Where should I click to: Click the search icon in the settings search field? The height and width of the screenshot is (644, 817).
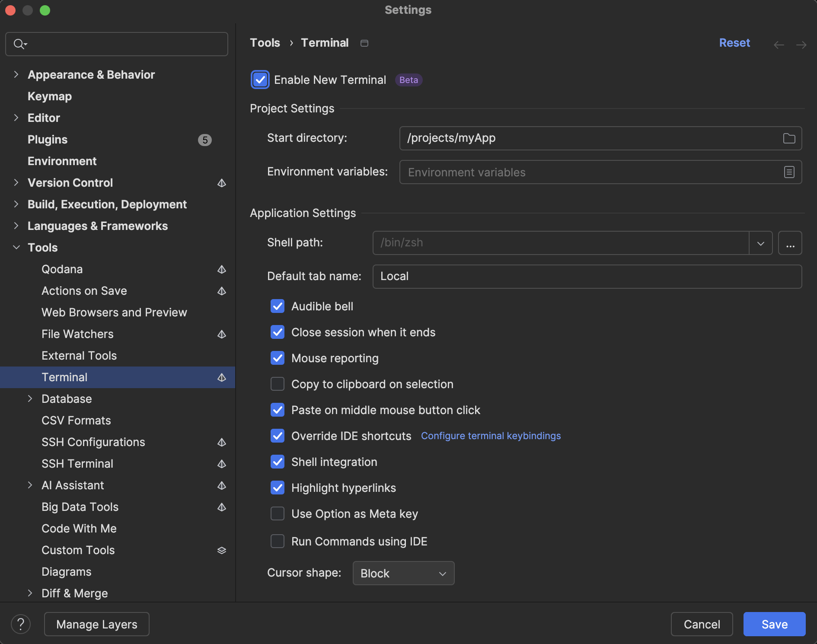(19, 44)
